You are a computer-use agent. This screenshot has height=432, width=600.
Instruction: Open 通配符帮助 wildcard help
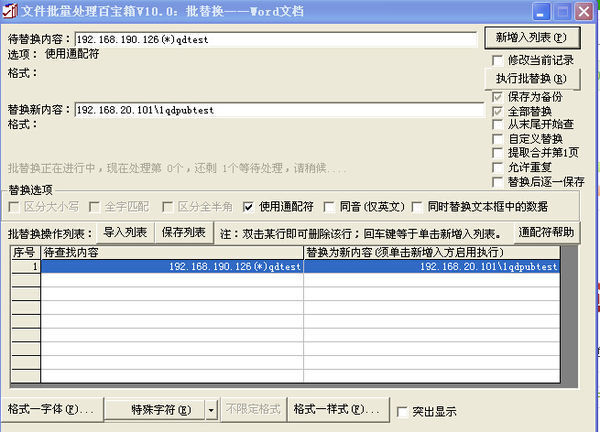coord(547,232)
